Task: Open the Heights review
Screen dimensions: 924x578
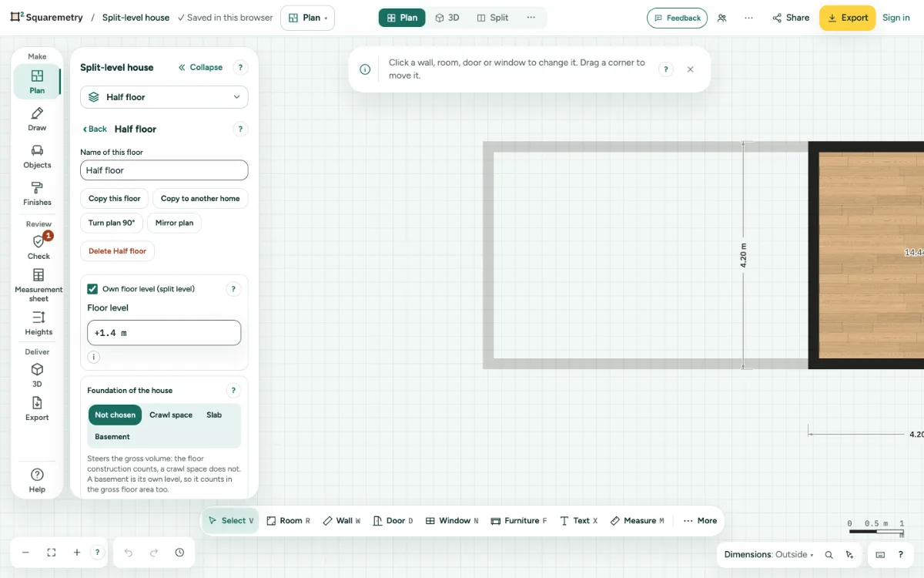Action: point(38,324)
